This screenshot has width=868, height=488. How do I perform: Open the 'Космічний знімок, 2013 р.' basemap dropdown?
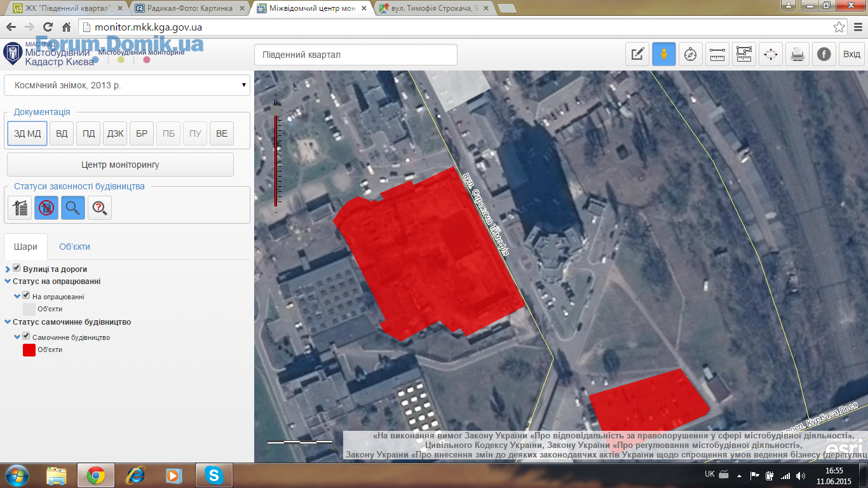pyautogui.click(x=126, y=85)
